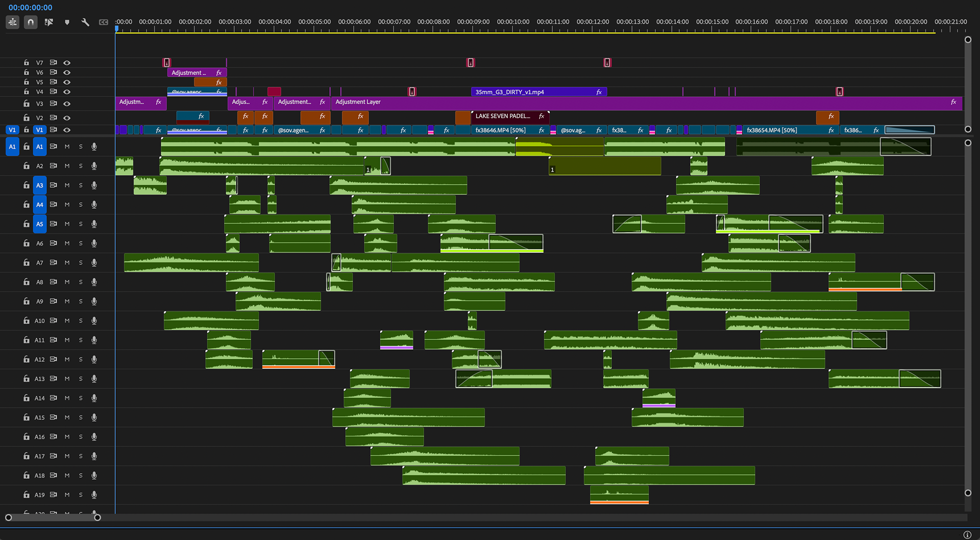
Task: Unlock track V7 lock icon
Action: (x=26, y=62)
